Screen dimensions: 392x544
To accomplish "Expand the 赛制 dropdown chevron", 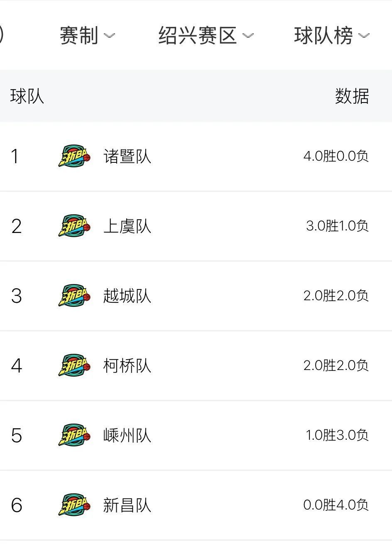I will [109, 36].
